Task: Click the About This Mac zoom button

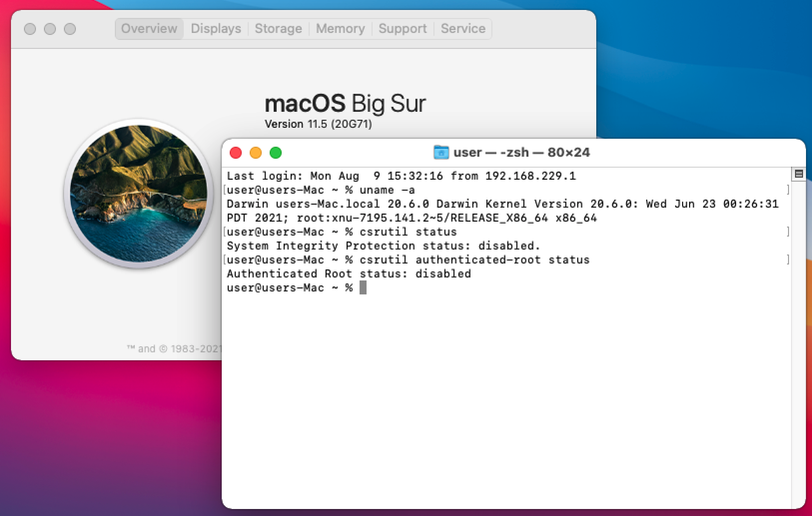Action: tap(70, 29)
